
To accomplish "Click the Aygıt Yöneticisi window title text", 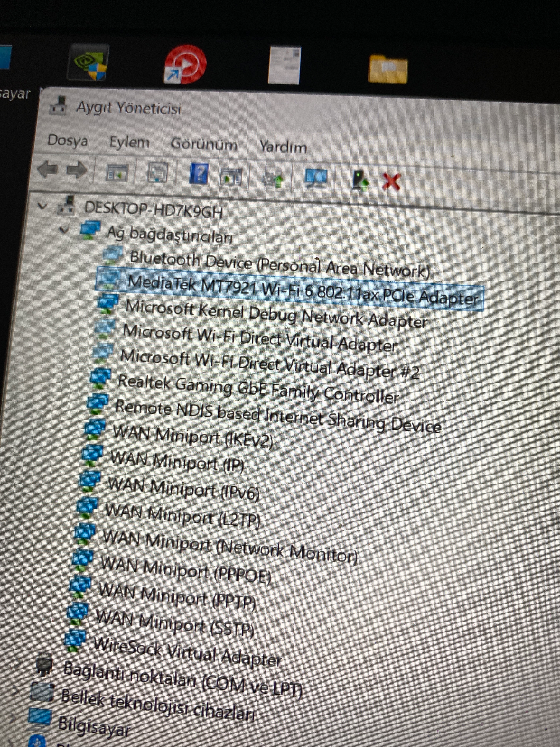I will 129,108.
